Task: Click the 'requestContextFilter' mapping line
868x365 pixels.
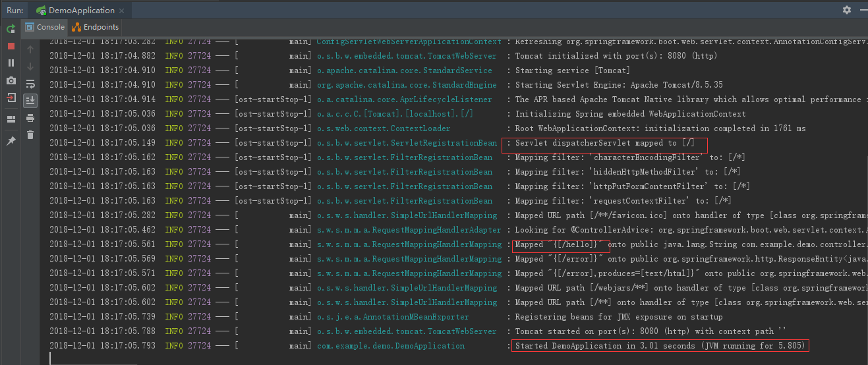Action: point(623,201)
